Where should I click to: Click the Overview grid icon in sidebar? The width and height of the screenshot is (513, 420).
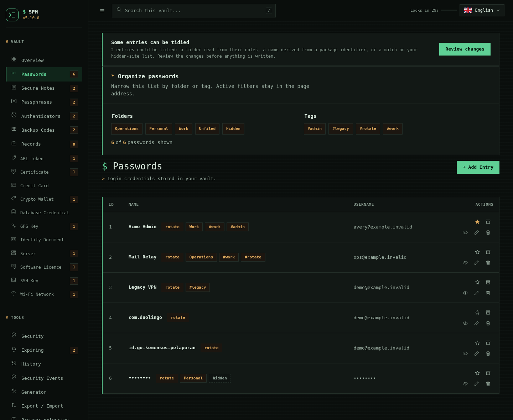pyautogui.click(x=14, y=59)
